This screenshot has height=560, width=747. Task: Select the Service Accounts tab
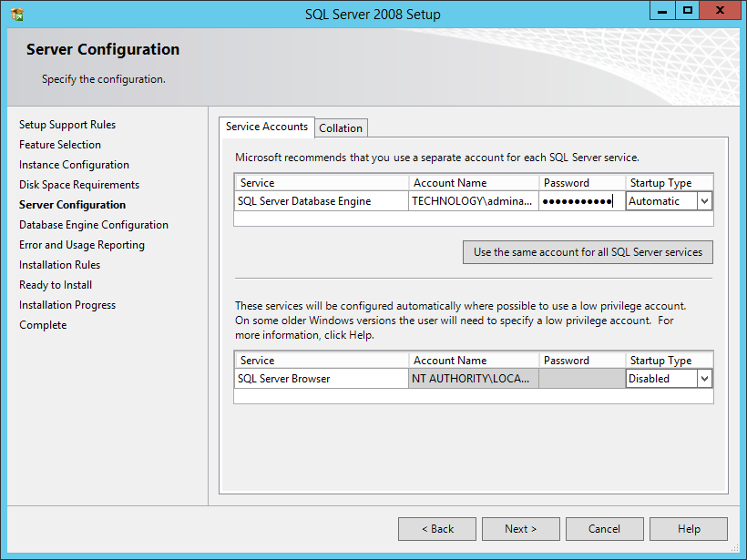[267, 127]
